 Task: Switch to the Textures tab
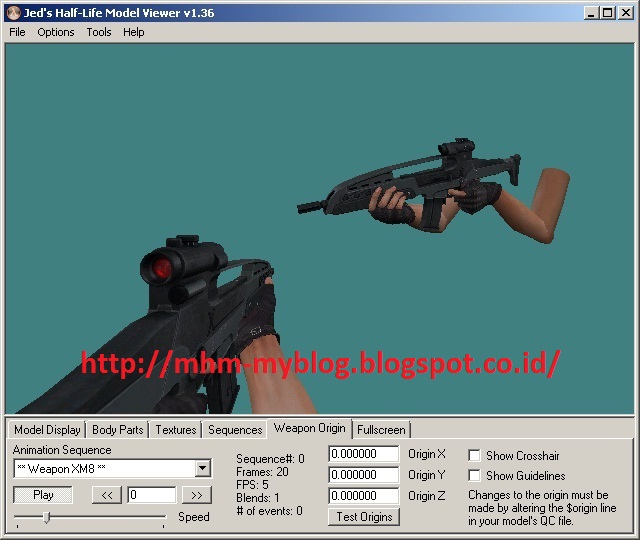pyautogui.click(x=176, y=430)
